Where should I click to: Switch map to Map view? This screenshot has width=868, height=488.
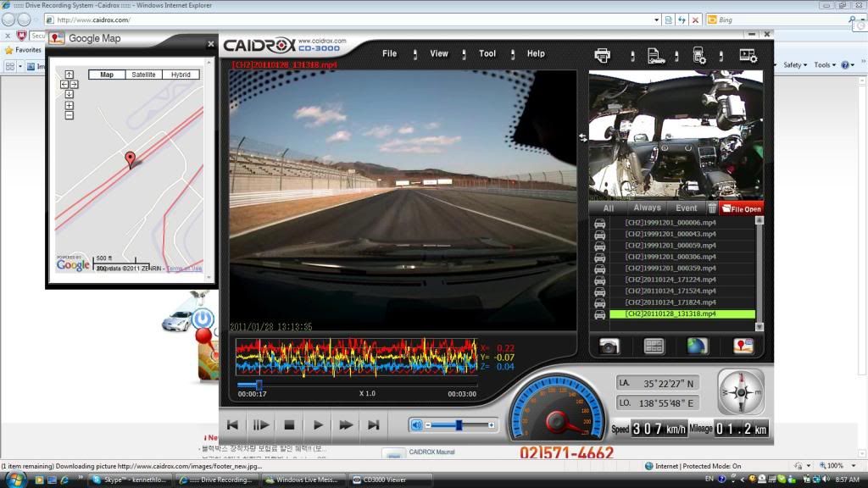point(107,75)
